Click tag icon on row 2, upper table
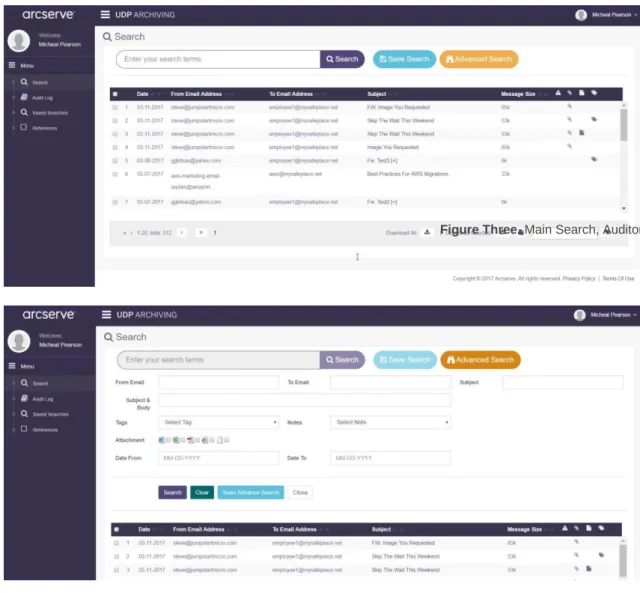This screenshot has width=640, height=593. [x=594, y=119]
